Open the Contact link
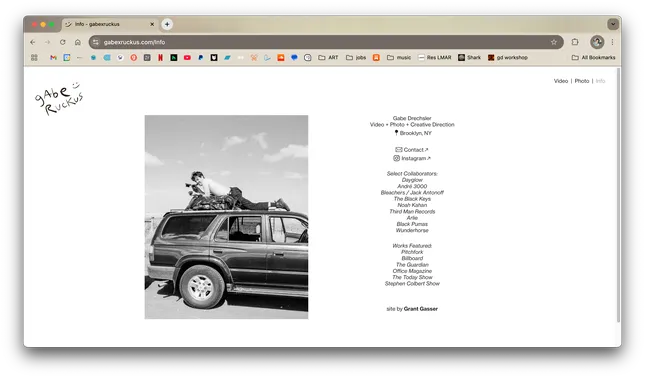 tap(412, 150)
